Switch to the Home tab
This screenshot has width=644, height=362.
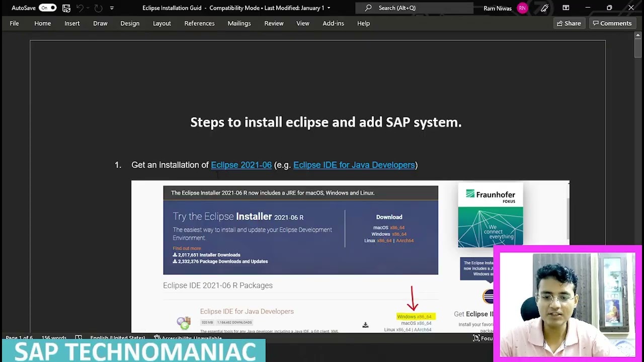42,23
